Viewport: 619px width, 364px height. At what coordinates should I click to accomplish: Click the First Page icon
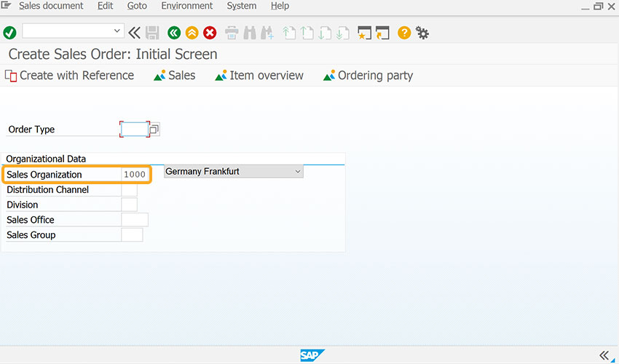point(289,33)
